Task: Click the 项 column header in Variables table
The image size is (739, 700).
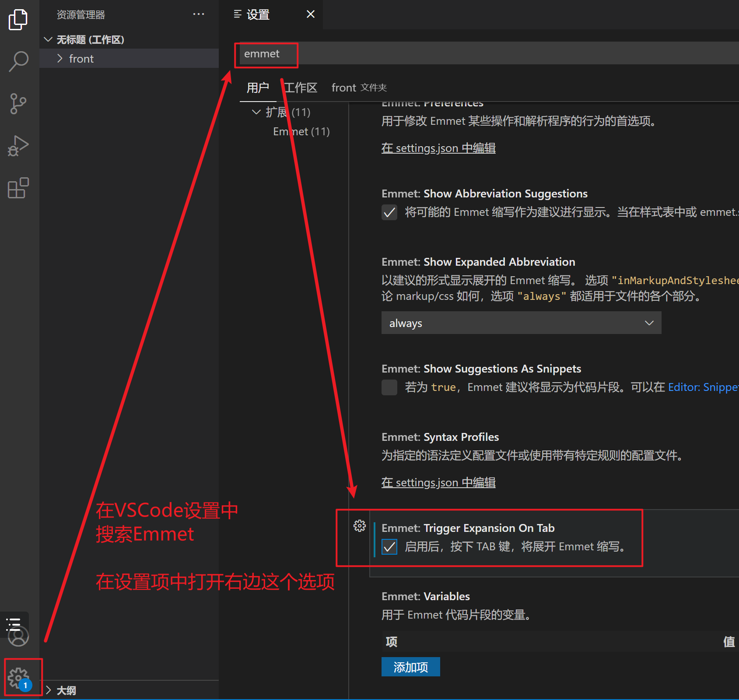Action: tap(392, 641)
